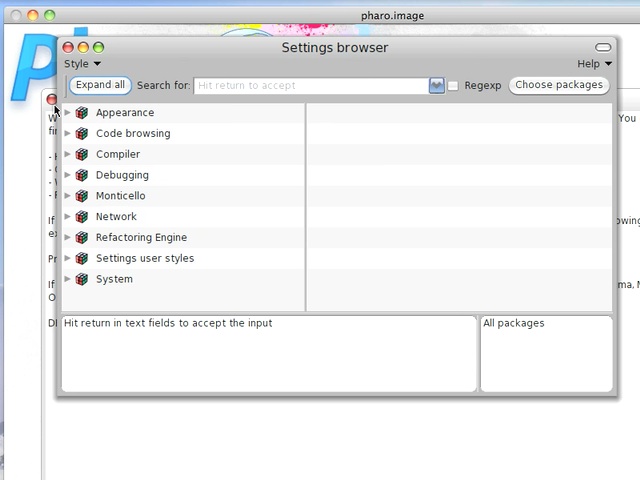
Task: Select the Compiler label
Action: pyautogui.click(x=118, y=154)
